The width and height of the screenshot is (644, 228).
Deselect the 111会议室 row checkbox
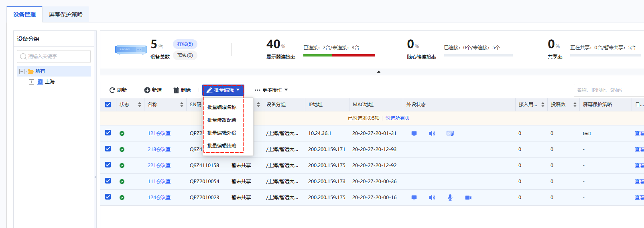108,181
